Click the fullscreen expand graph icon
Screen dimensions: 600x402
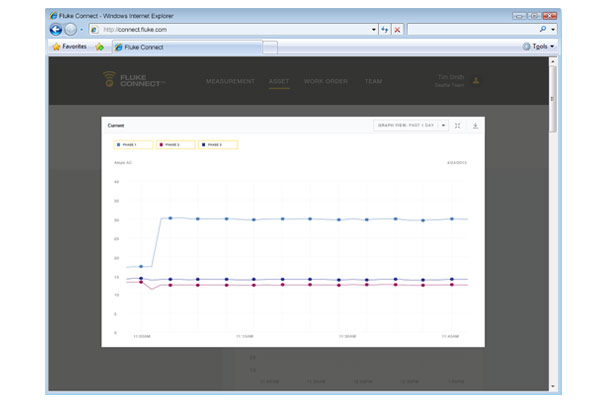point(458,126)
